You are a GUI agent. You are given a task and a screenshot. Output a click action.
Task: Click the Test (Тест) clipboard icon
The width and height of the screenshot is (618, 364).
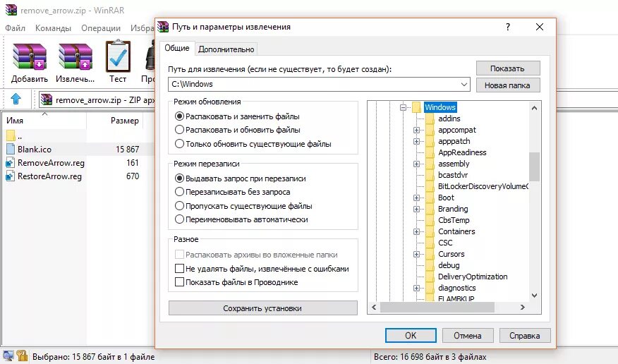click(x=118, y=56)
